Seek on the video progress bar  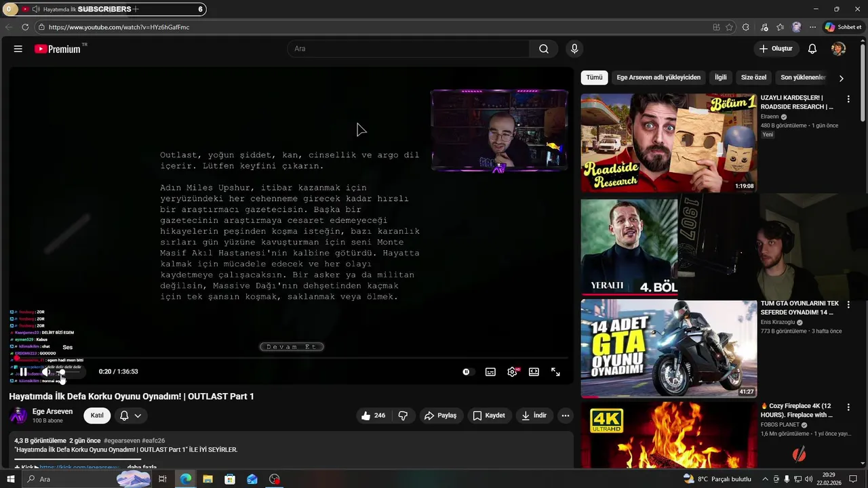click(292, 358)
